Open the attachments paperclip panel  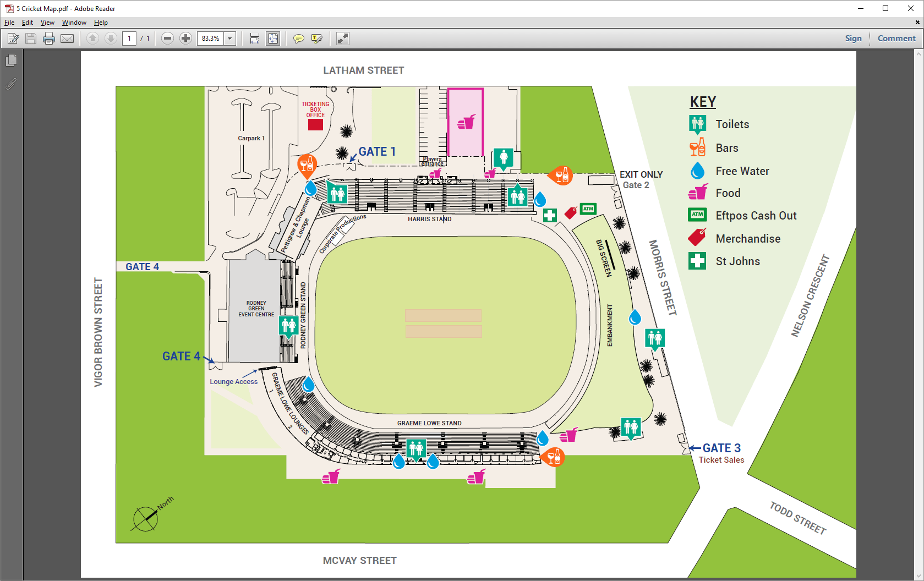(11, 84)
